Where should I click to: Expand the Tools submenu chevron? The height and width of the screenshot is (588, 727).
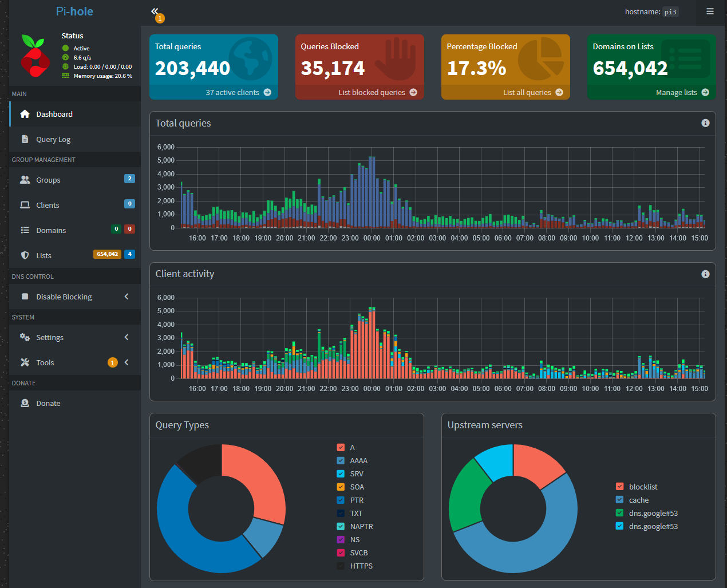(x=127, y=362)
